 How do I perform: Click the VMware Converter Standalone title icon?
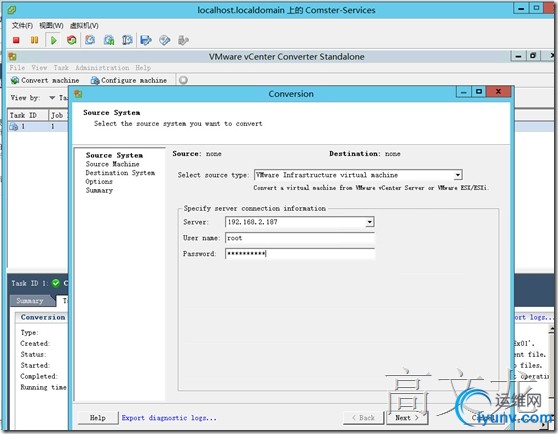12,57
